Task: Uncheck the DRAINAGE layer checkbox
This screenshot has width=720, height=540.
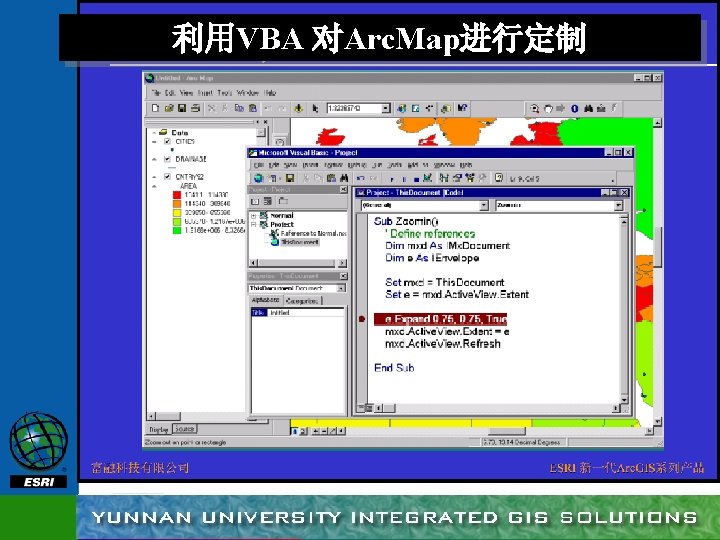Action: [167, 159]
